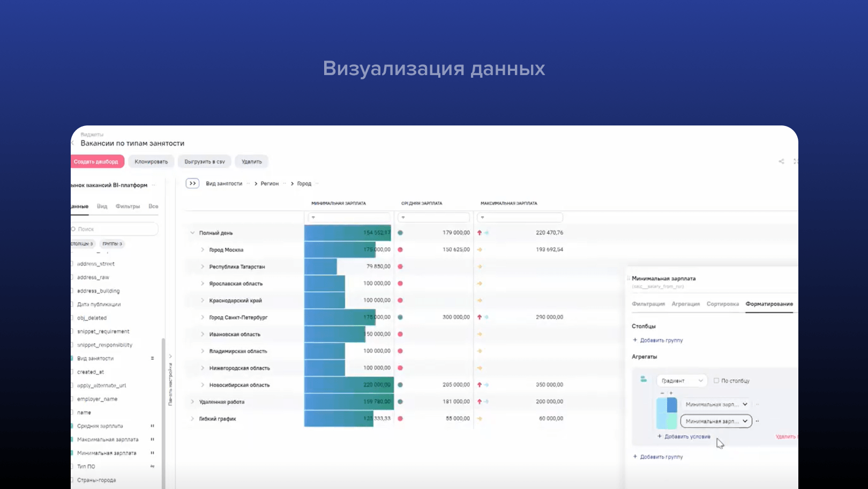Select the Форматирование tab
Viewport: 868px width, 489px height.
(769, 304)
